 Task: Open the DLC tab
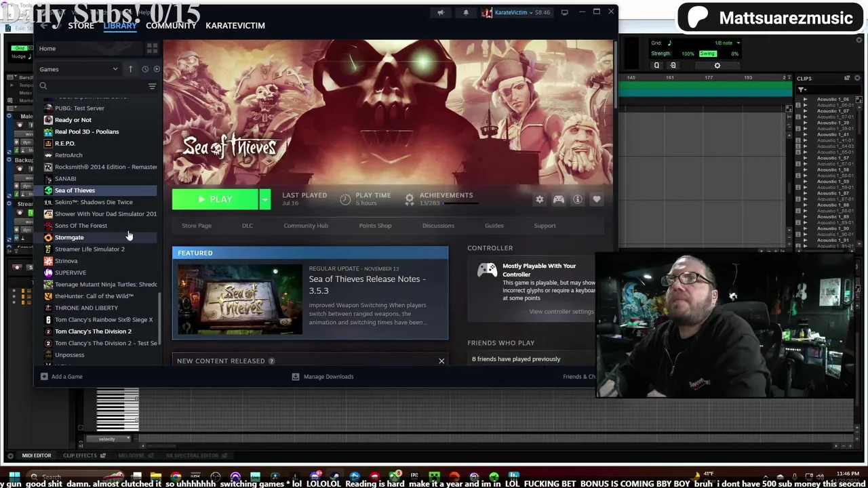point(248,226)
